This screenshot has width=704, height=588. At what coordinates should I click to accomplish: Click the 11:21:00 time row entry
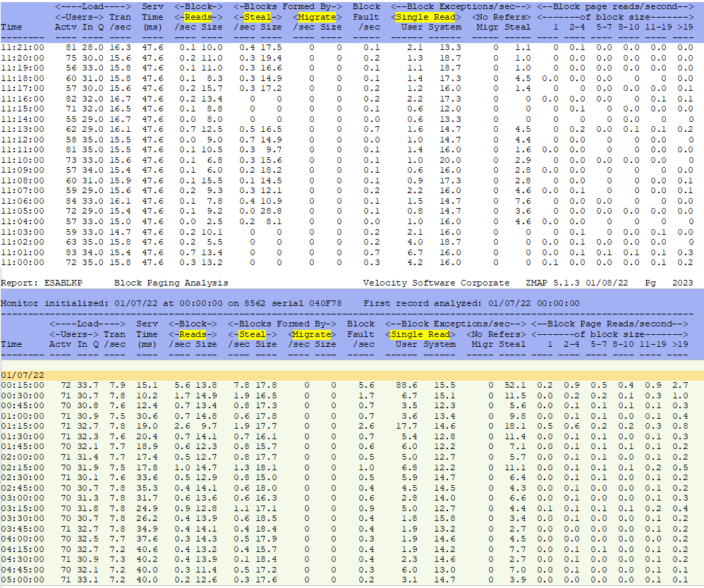22,47
